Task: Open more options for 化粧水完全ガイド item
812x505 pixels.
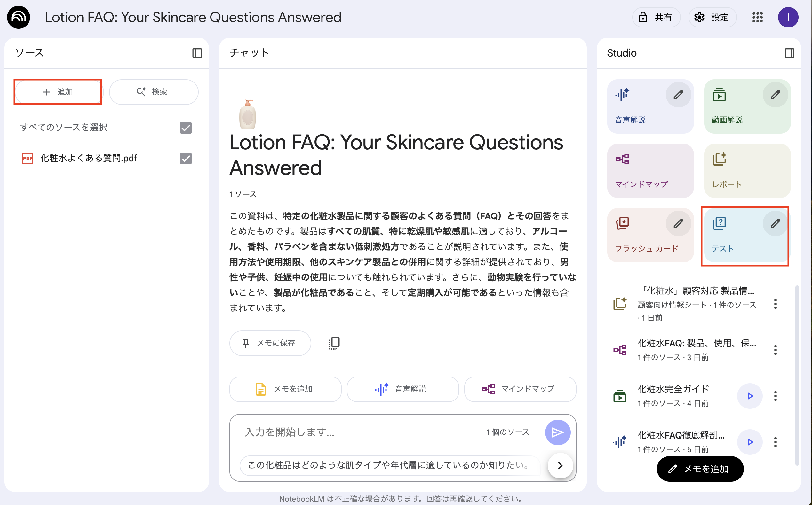Action: tap(775, 396)
